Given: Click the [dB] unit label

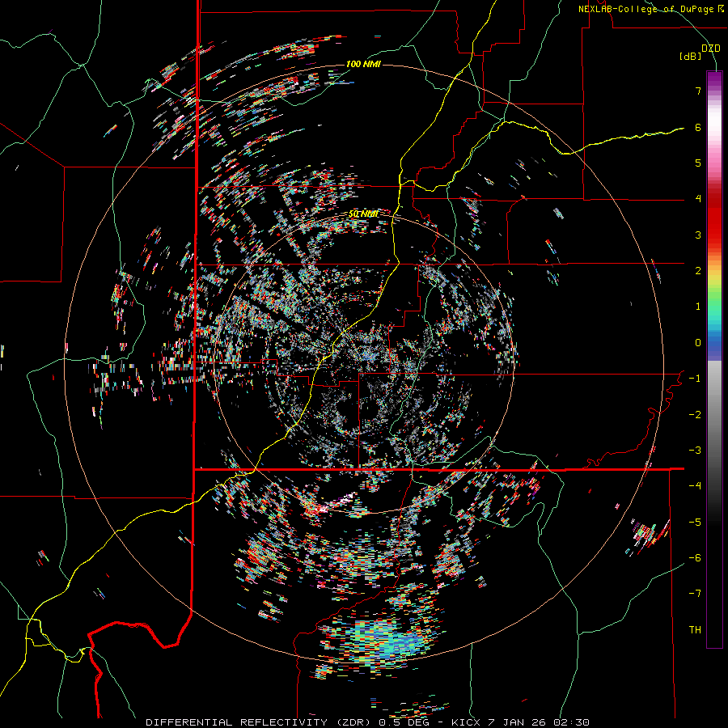Looking at the screenshot, I should (x=690, y=57).
